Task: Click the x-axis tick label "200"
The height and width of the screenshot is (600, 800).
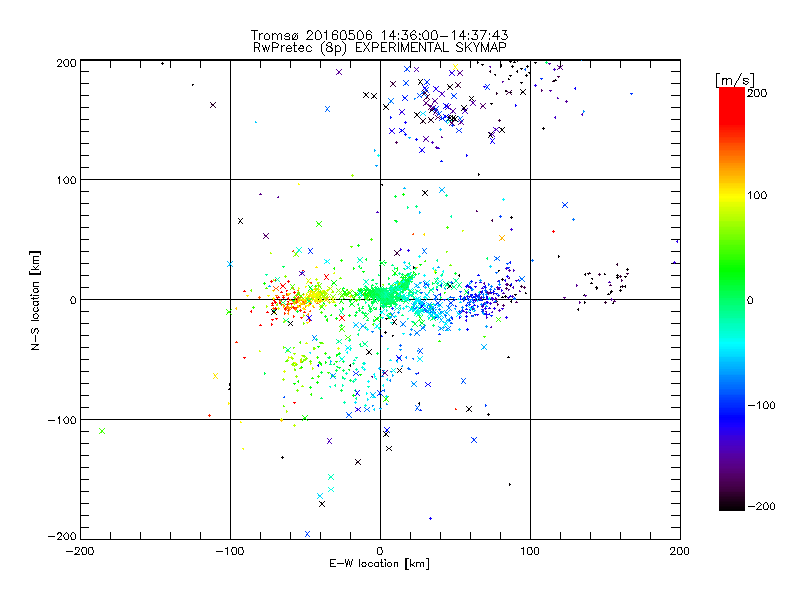Action: (680, 551)
